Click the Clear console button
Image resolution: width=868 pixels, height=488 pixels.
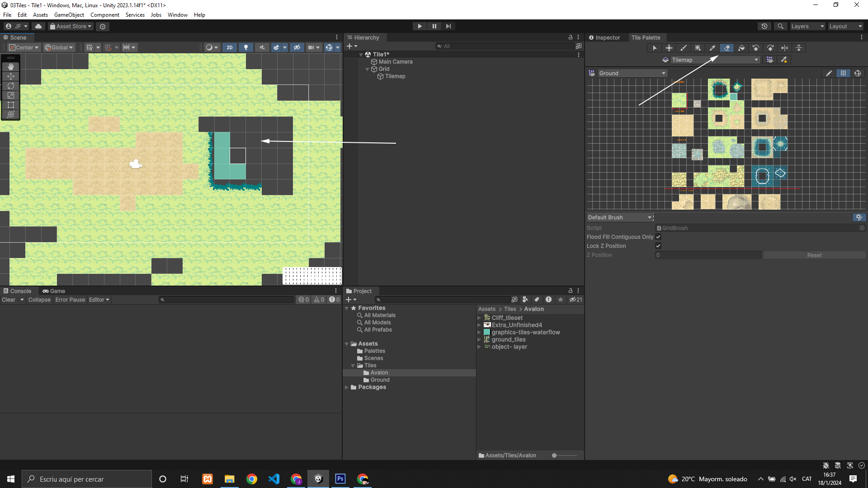click(x=9, y=300)
